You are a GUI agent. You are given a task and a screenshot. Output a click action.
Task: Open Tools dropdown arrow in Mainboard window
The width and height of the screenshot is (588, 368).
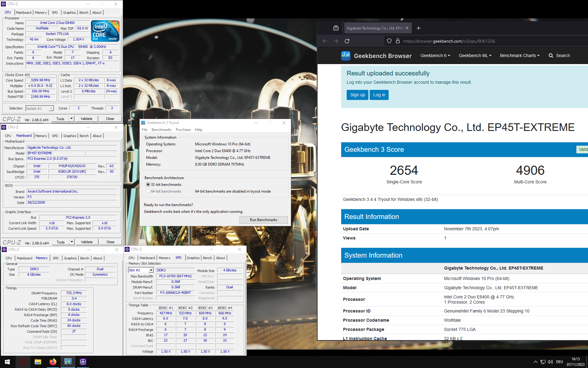72,242
